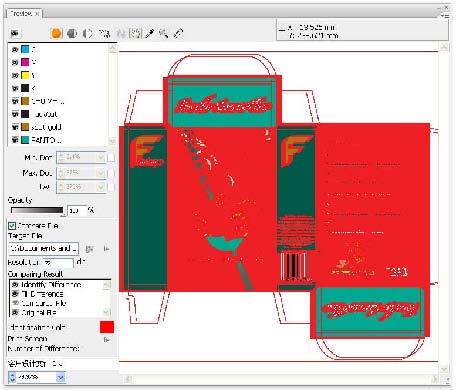Select the Preview tab

(24, 13)
